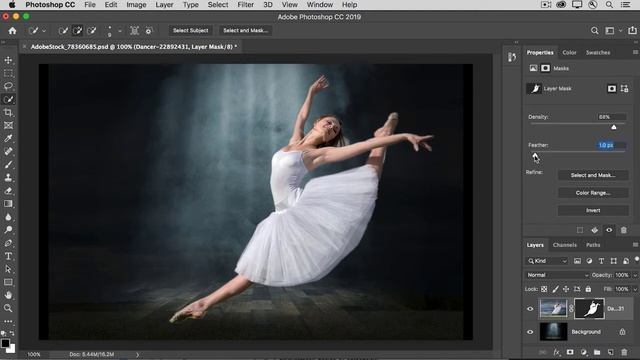
Task: Open the brush options dropdown arrow
Action: 120,31
